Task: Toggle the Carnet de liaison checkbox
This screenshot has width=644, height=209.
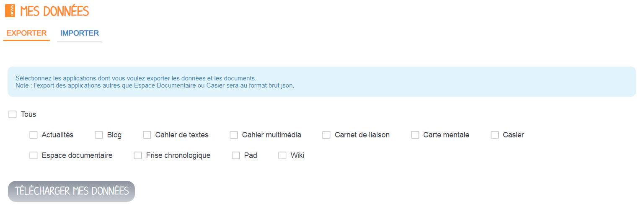Action: click(x=326, y=135)
